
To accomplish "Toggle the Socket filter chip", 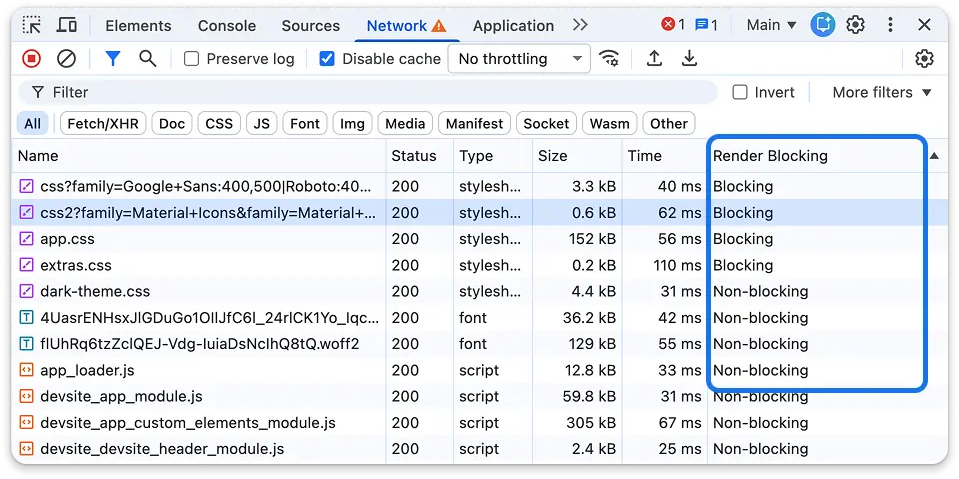I will coord(546,124).
